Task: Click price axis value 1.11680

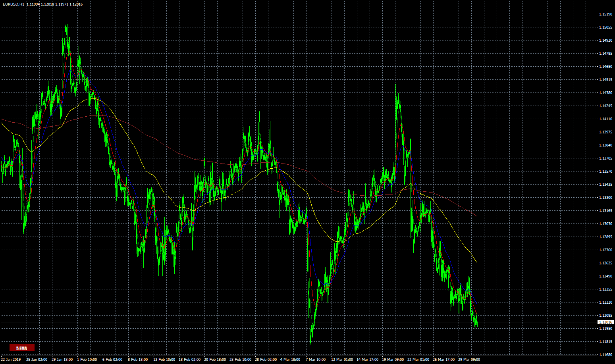Action: point(605,355)
